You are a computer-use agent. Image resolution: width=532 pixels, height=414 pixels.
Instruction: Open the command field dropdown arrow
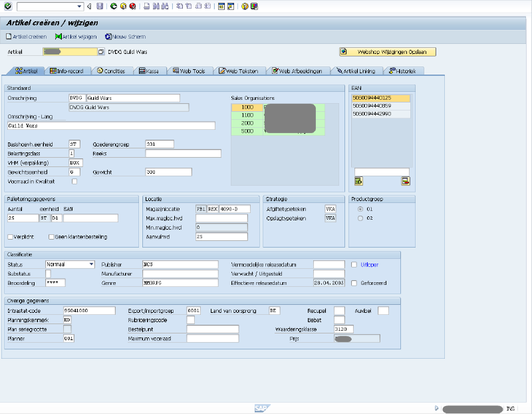click(78, 6)
